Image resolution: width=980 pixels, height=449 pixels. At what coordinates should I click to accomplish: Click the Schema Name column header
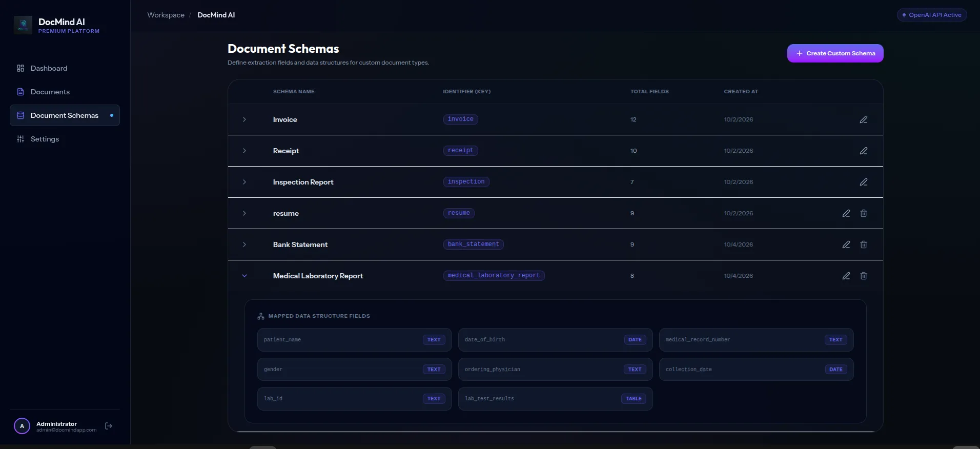(x=294, y=92)
